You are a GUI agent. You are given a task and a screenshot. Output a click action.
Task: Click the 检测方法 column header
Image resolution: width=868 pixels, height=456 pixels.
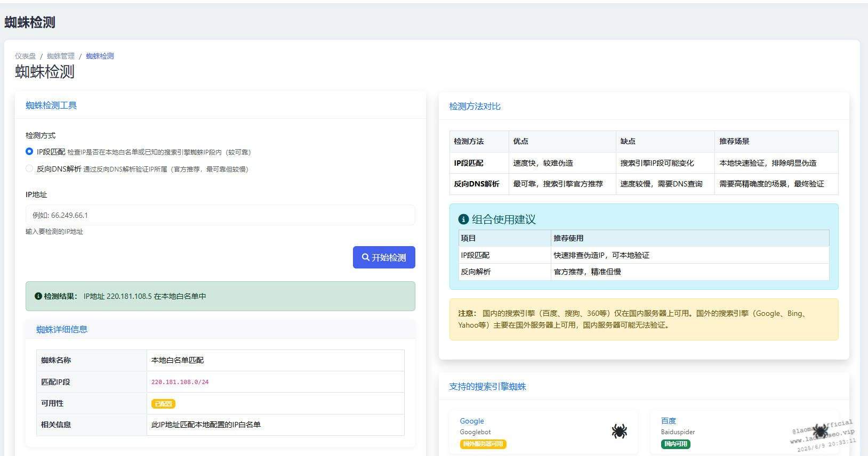[x=479, y=141]
